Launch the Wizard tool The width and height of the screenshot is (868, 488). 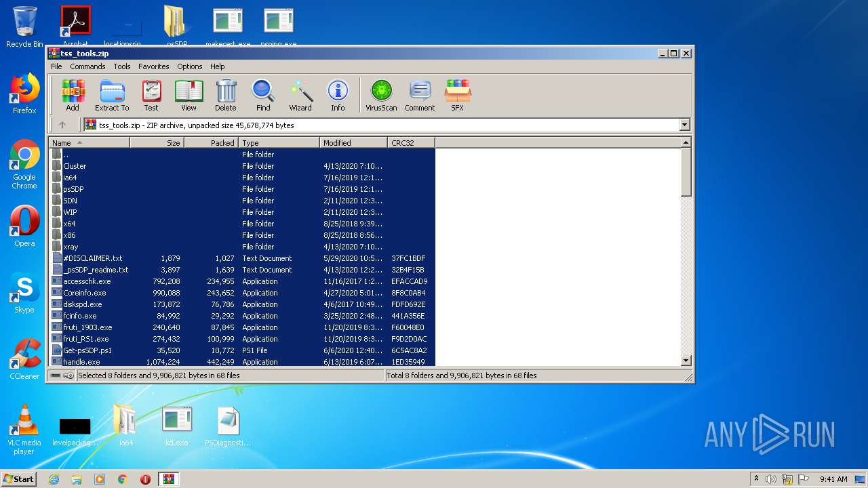(300, 96)
